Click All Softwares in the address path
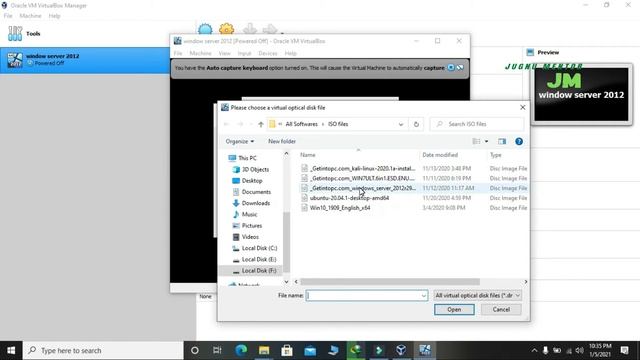Viewport: 640px width, 360px height. point(301,124)
